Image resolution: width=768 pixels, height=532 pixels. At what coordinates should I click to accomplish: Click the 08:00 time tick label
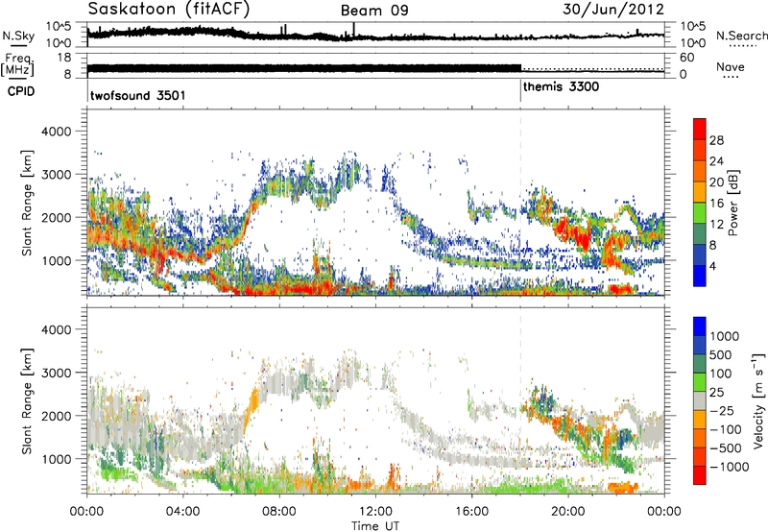(279, 512)
